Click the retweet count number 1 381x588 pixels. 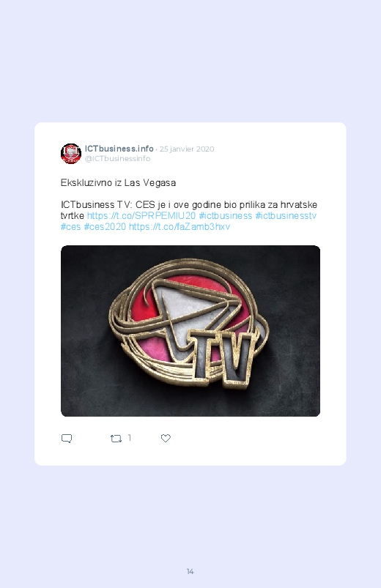coord(130,438)
